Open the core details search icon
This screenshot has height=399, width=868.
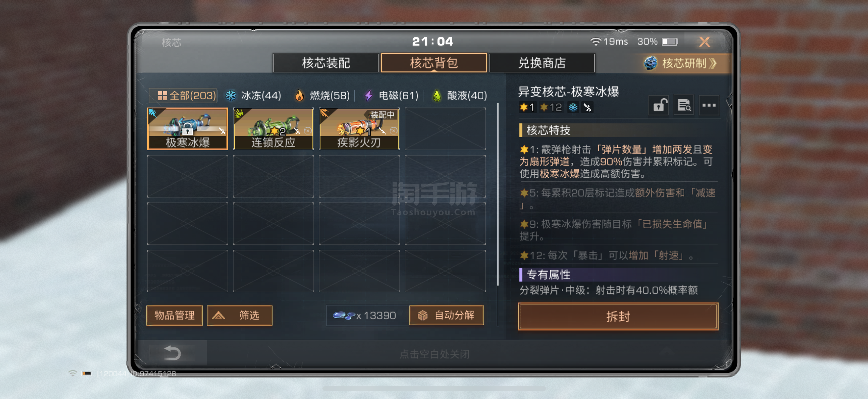click(x=684, y=106)
